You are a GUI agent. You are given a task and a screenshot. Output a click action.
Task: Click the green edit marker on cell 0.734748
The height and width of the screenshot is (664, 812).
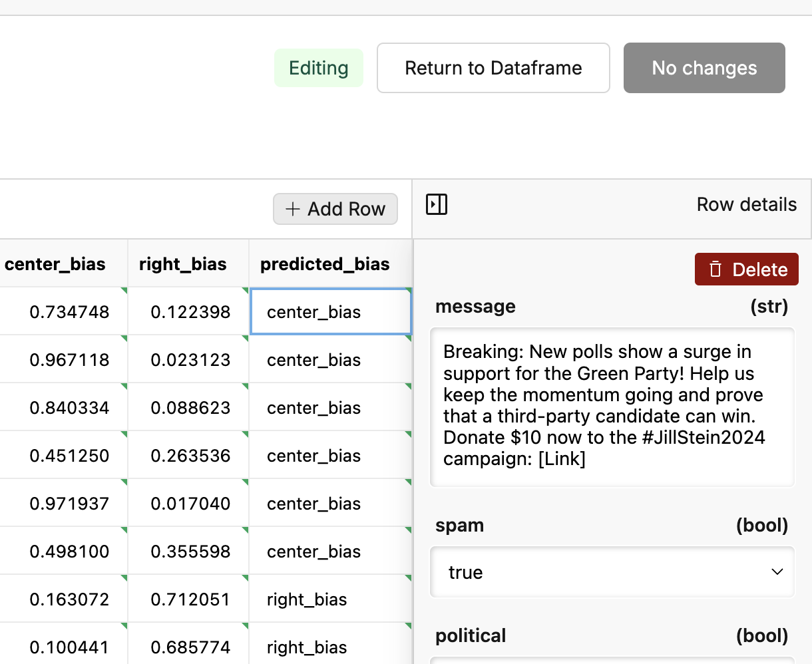[x=122, y=293]
